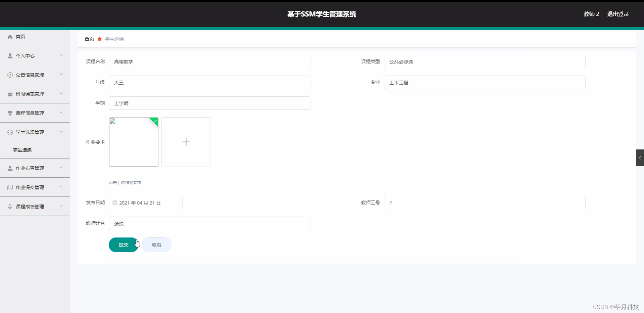Click 首页 in the breadcrumb
Screen dimensions: 644x313
pos(89,39)
